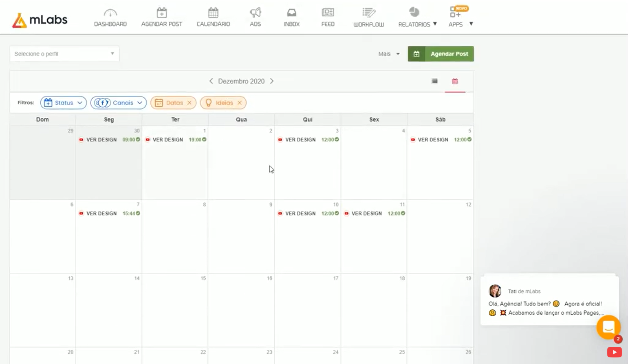Click Tati's avatar in chat popup

[x=495, y=291]
